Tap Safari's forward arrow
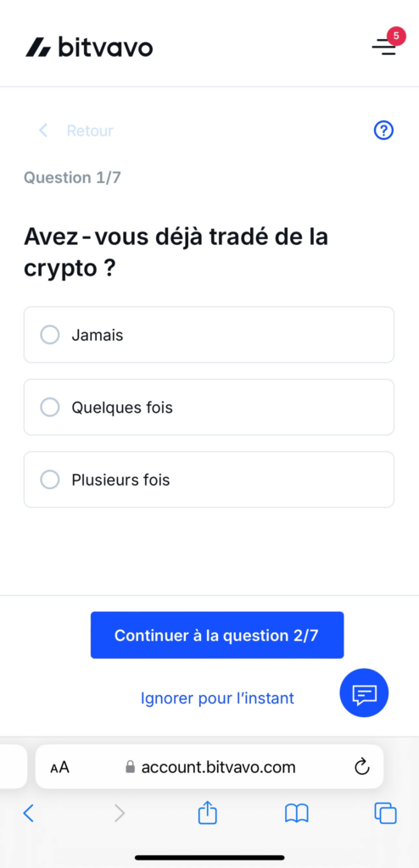 [119, 813]
